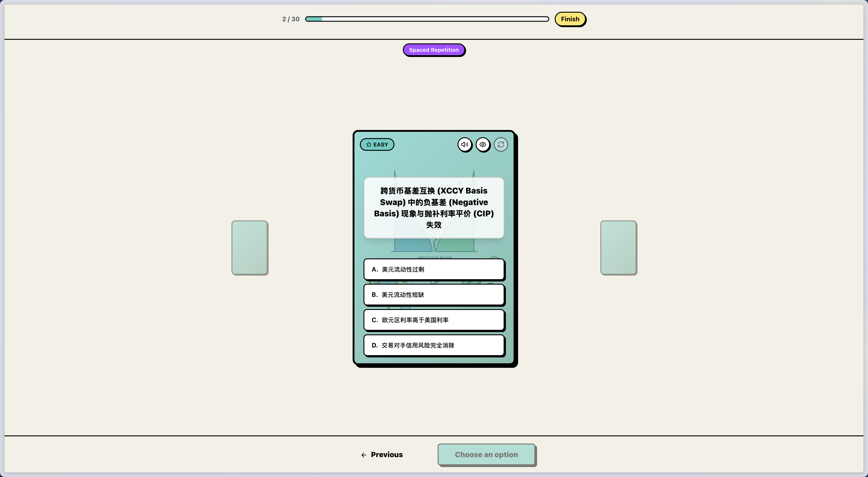868x477 pixels.
Task: Open the previous card thumbnail on left
Action: click(250, 248)
